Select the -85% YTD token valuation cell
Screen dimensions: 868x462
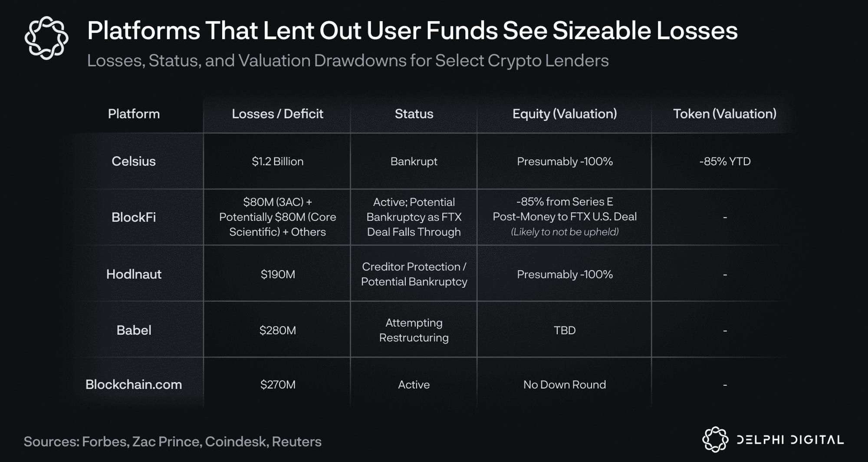(724, 161)
